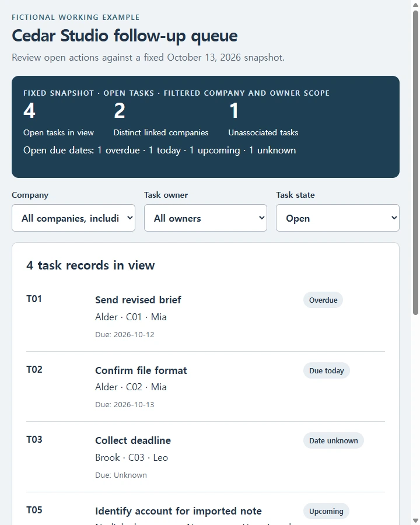Click 'Cedar Studio follow-up queue' heading
Viewport: 420px width, 525px height.
(x=125, y=36)
